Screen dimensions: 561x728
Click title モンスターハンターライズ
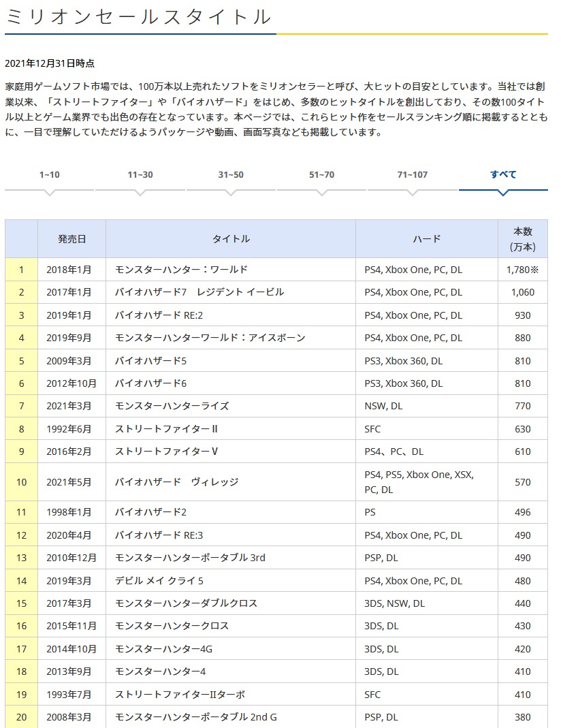point(172,407)
